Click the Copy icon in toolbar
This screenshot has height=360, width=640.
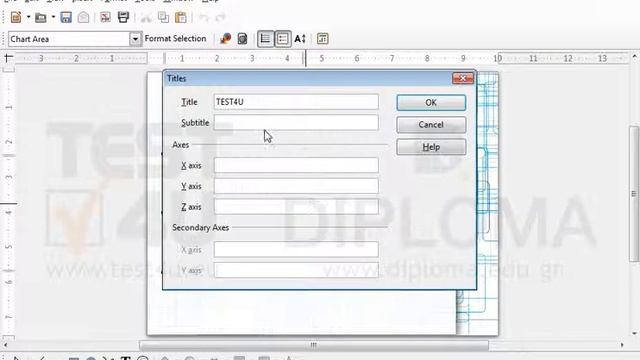pyautogui.click(x=163, y=17)
